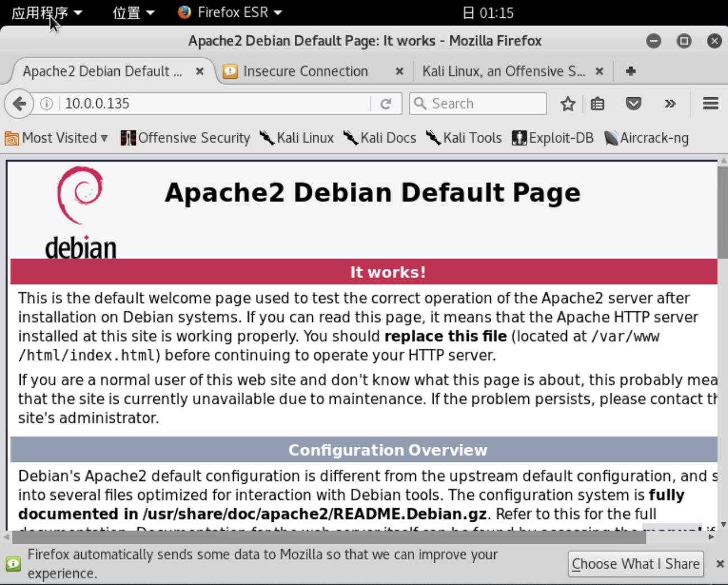
Task: Open the Exploit-DB bookmark
Action: click(553, 138)
